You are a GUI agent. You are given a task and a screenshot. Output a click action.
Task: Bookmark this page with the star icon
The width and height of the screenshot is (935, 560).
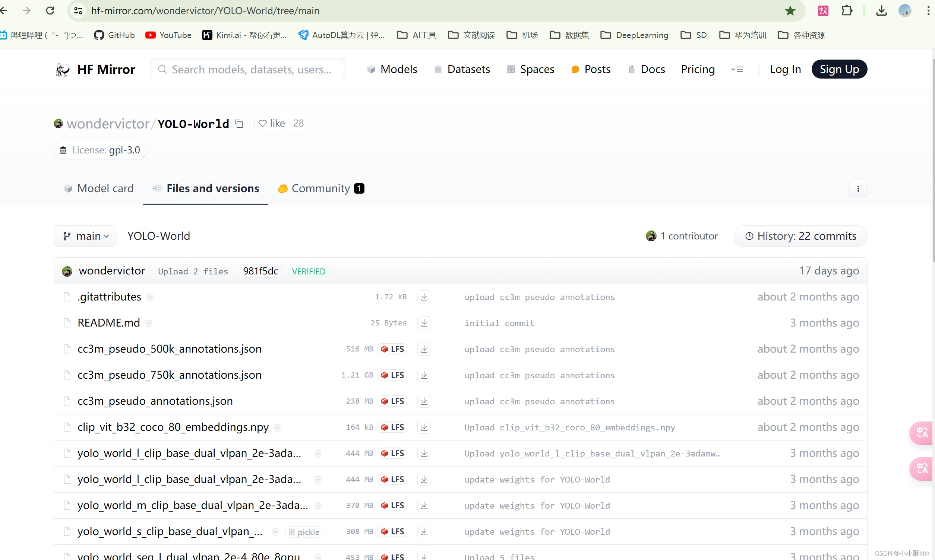coord(790,10)
